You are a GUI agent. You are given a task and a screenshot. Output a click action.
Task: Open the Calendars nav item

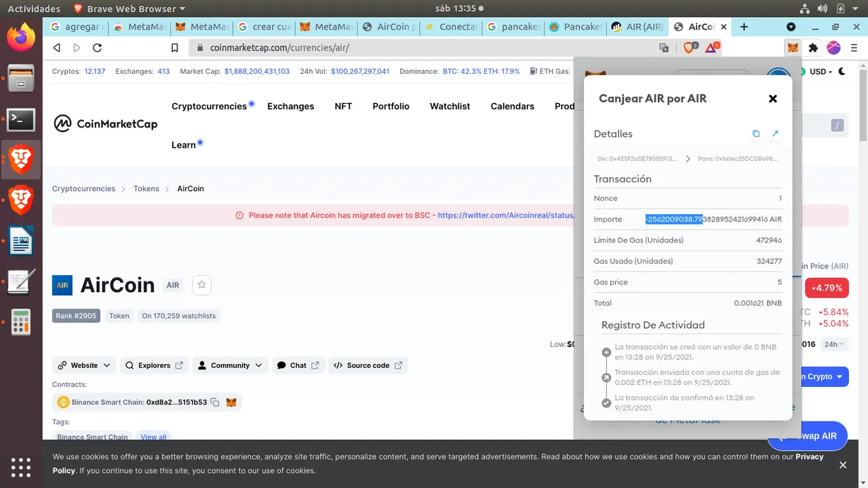click(x=512, y=106)
